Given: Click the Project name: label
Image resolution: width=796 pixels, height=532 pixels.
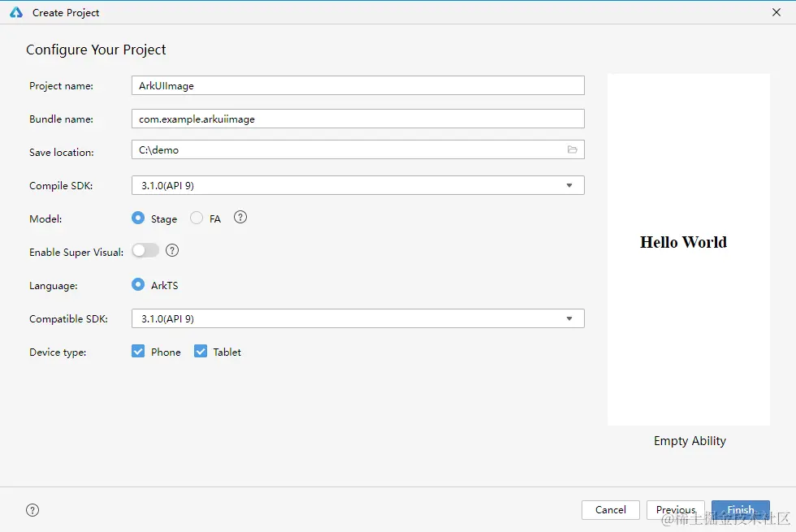Looking at the screenshot, I should (62, 86).
